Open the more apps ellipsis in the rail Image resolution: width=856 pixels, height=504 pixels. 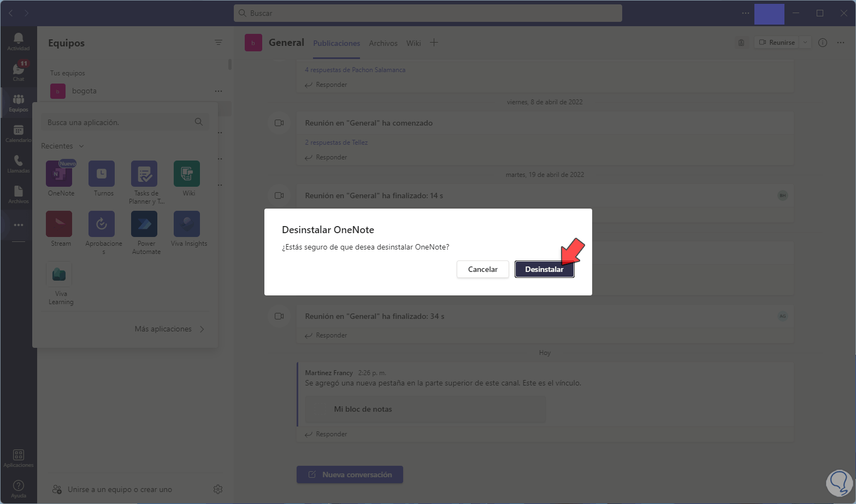pyautogui.click(x=19, y=225)
